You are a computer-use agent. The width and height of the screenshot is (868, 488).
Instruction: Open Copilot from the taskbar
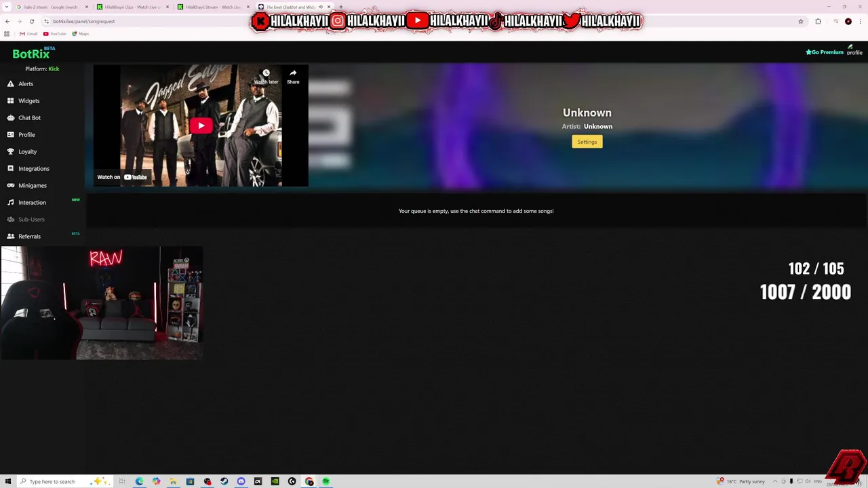pos(156,481)
